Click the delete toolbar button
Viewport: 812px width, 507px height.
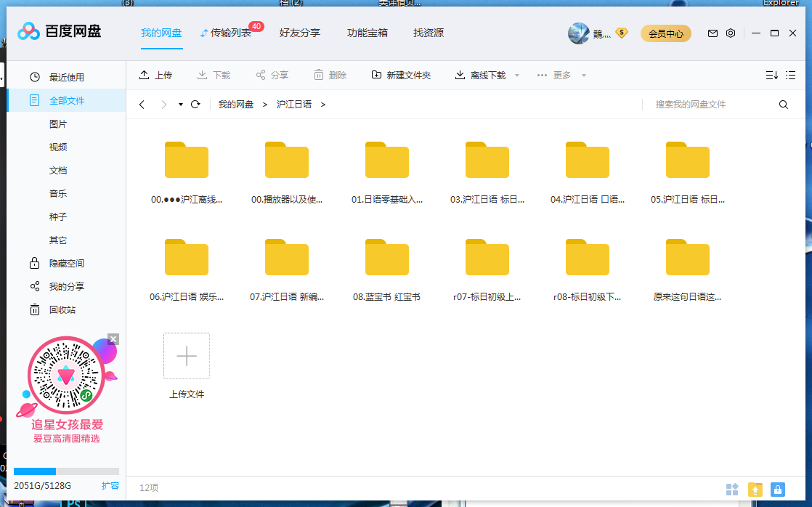click(x=330, y=75)
